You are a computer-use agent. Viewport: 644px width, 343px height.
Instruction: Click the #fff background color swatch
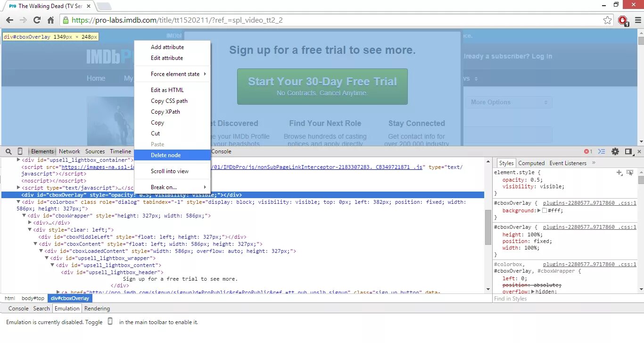[x=545, y=210]
